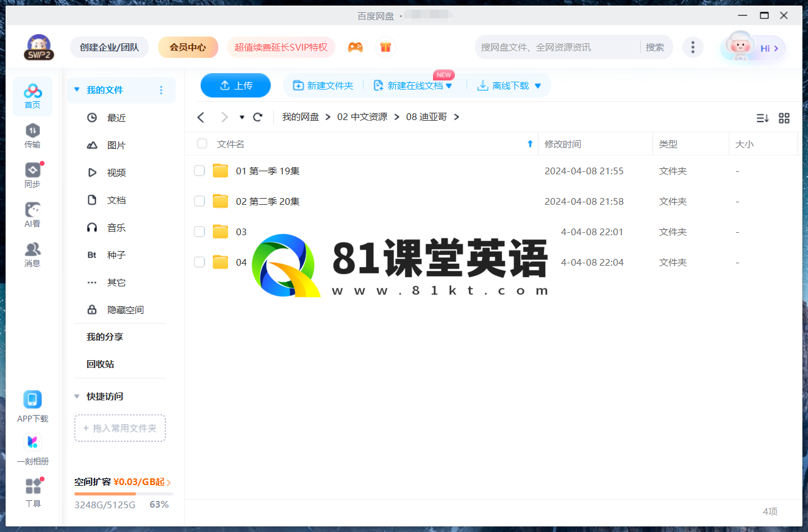808x532 pixels.
Task: Click the sort ascending arrow in 文件名 column
Action: [529, 144]
